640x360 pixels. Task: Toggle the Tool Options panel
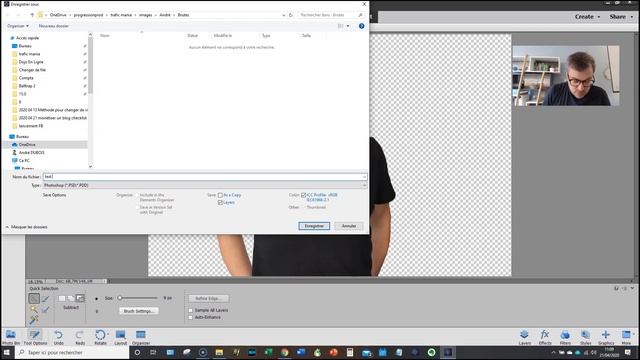tap(35, 337)
